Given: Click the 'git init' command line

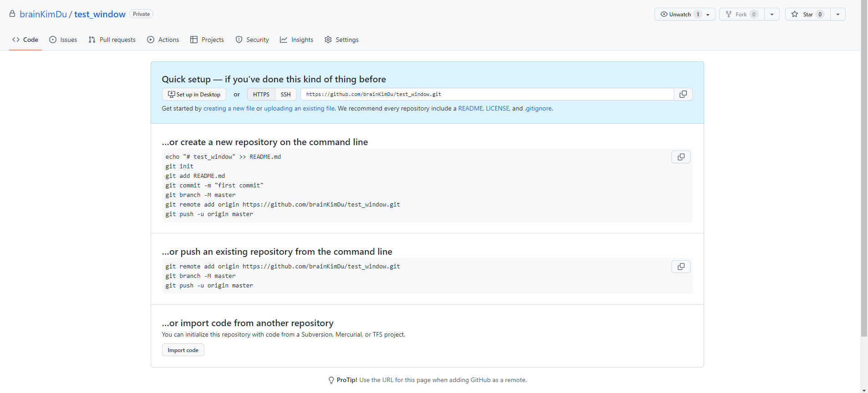Looking at the screenshot, I should point(179,166).
